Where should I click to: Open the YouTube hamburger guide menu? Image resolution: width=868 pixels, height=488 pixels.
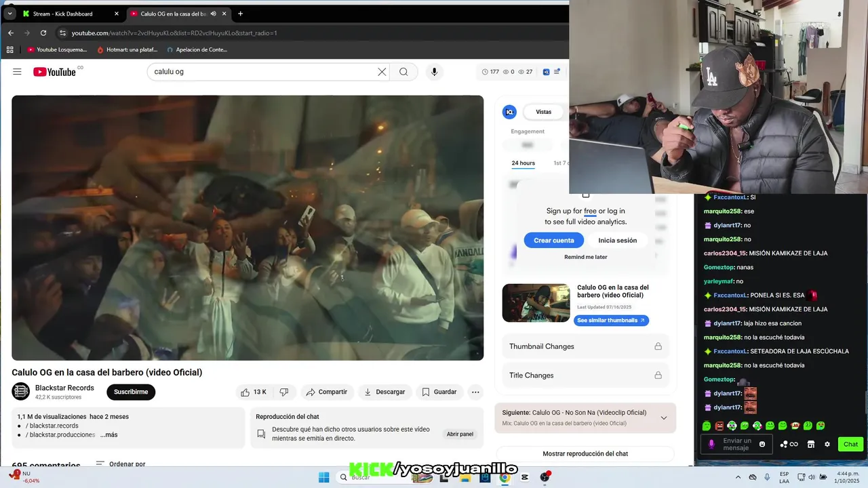click(x=17, y=72)
